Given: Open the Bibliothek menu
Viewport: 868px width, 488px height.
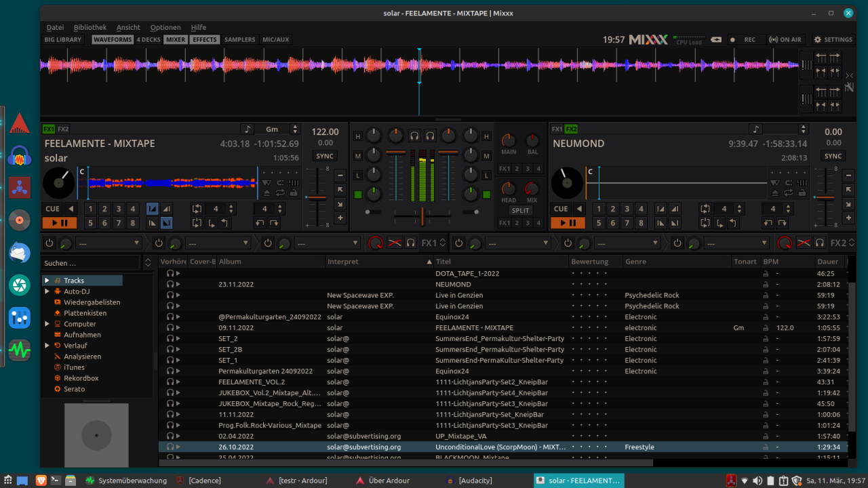Looking at the screenshot, I should [90, 28].
